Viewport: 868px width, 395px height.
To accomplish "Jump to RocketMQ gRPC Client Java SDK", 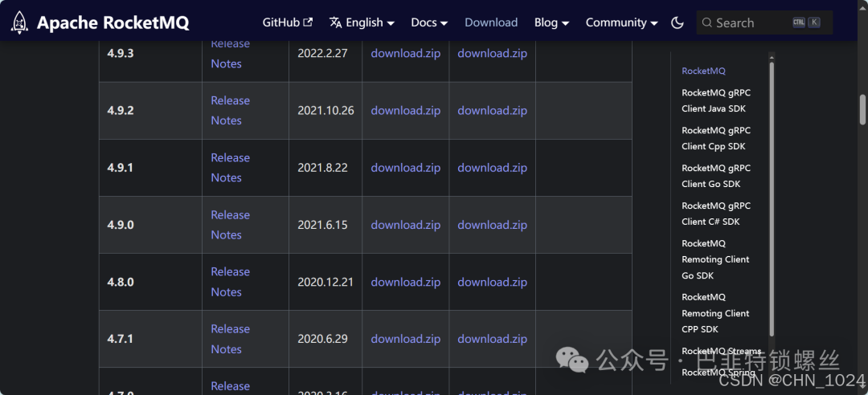I will [716, 100].
